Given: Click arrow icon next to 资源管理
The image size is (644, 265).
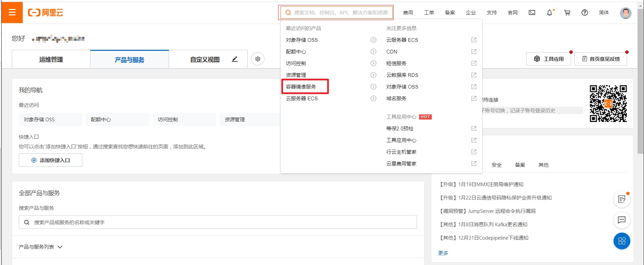Looking at the screenshot, I should coord(373,75).
